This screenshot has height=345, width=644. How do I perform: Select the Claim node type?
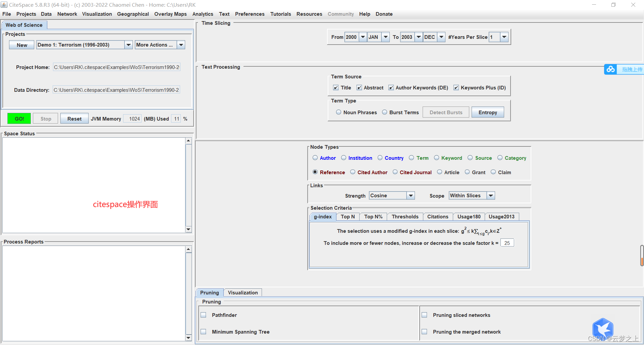tap(493, 172)
